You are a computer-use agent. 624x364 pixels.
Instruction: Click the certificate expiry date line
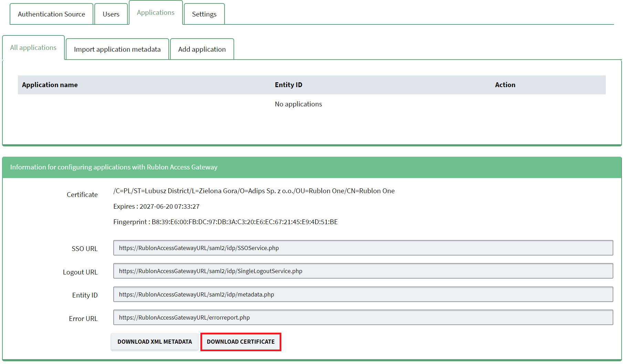click(x=156, y=206)
